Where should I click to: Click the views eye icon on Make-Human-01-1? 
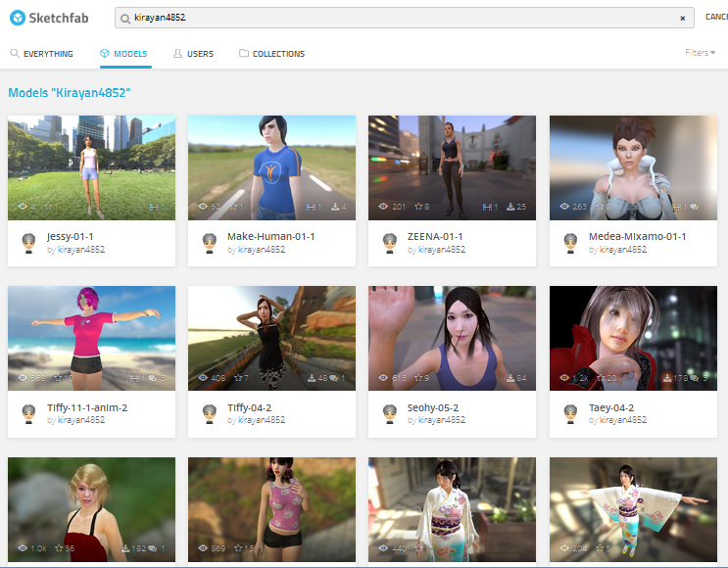[x=203, y=207]
